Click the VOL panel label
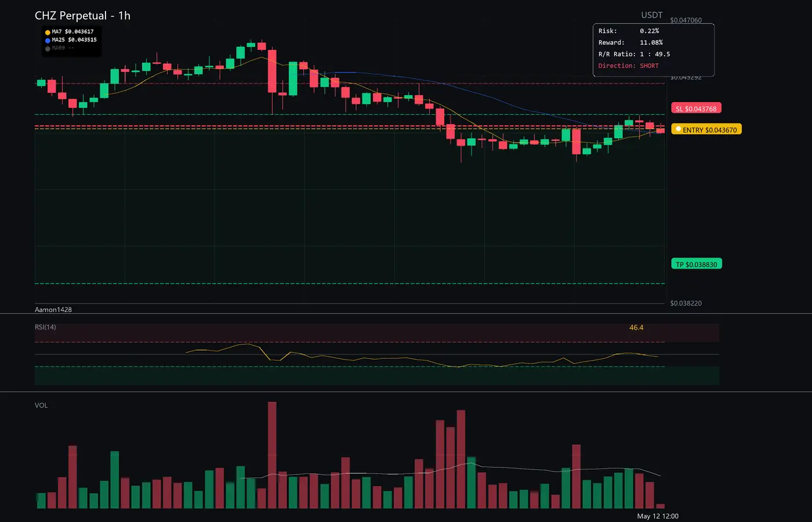812x522 pixels. click(41, 405)
